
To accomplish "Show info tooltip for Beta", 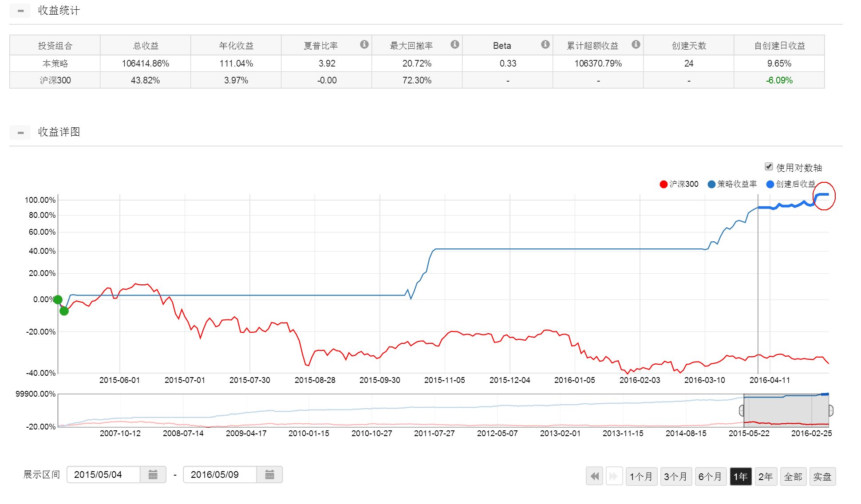I will [x=545, y=44].
